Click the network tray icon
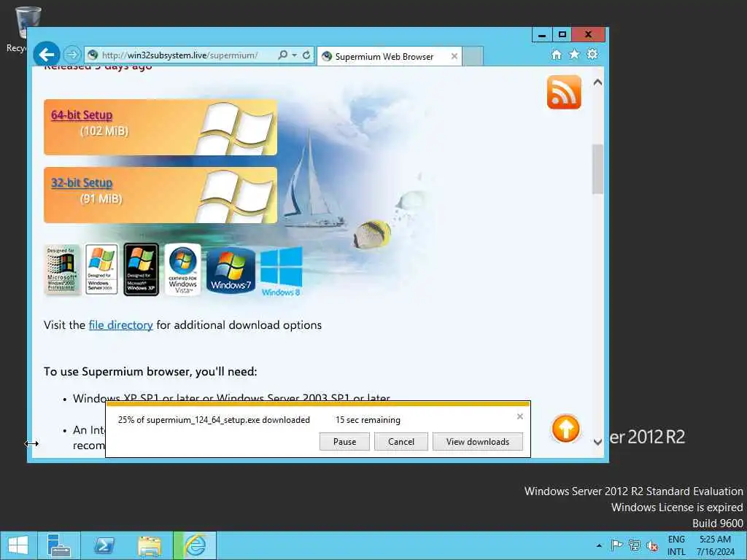This screenshot has height=560, width=747. coord(634,545)
